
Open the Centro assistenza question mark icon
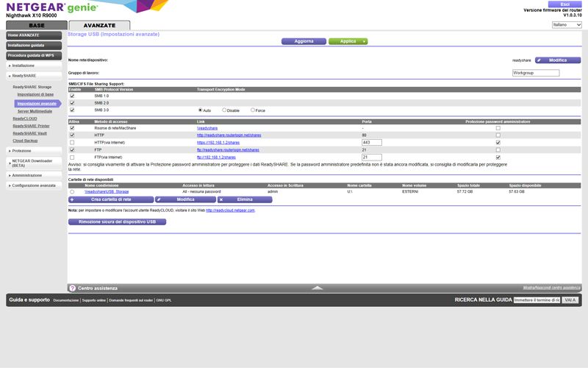coord(72,288)
